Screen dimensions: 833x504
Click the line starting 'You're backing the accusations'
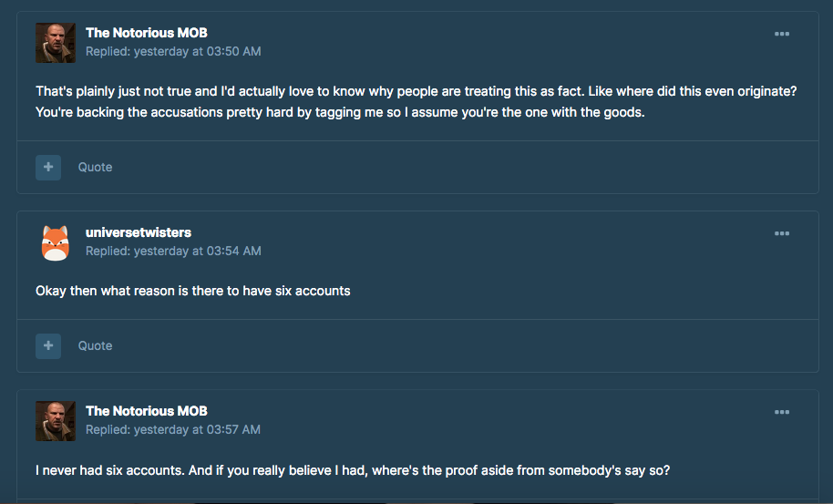[x=340, y=113]
